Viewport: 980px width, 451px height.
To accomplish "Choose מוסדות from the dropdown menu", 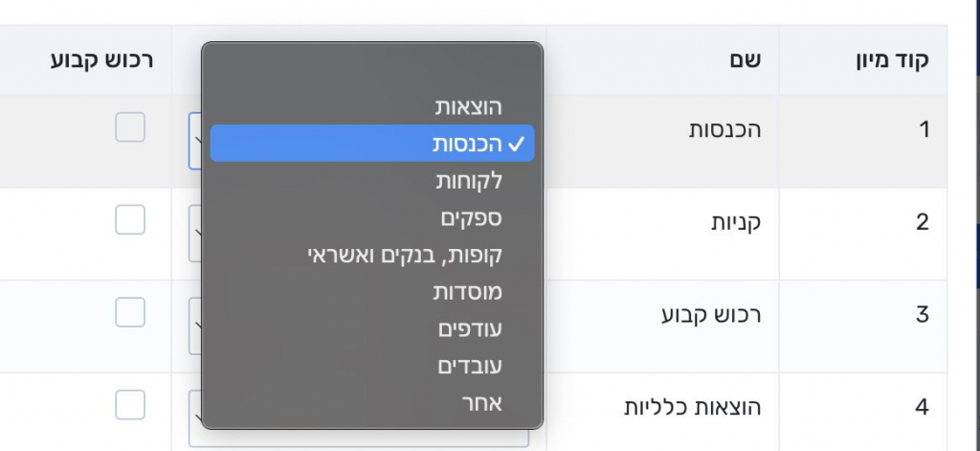I will coord(467,292).
